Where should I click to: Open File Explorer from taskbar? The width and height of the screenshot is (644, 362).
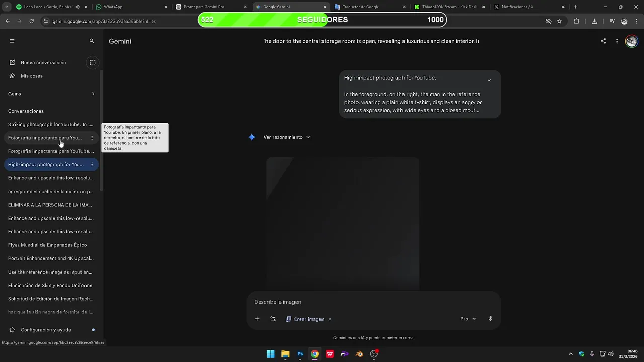pyautogui.click(x=285, y=354)
